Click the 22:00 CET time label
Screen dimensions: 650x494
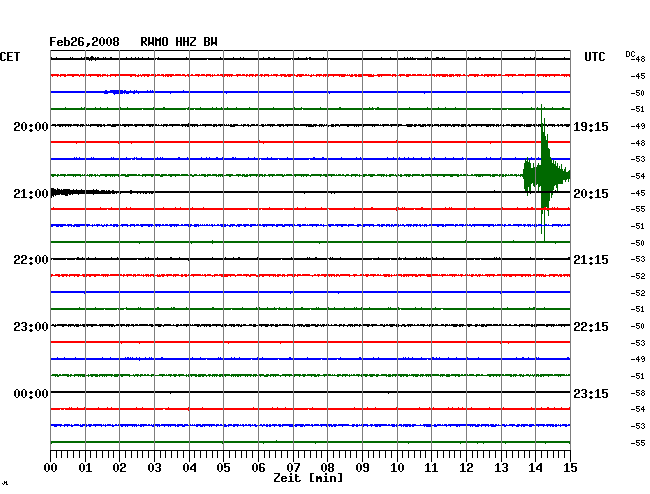(31, 260)
